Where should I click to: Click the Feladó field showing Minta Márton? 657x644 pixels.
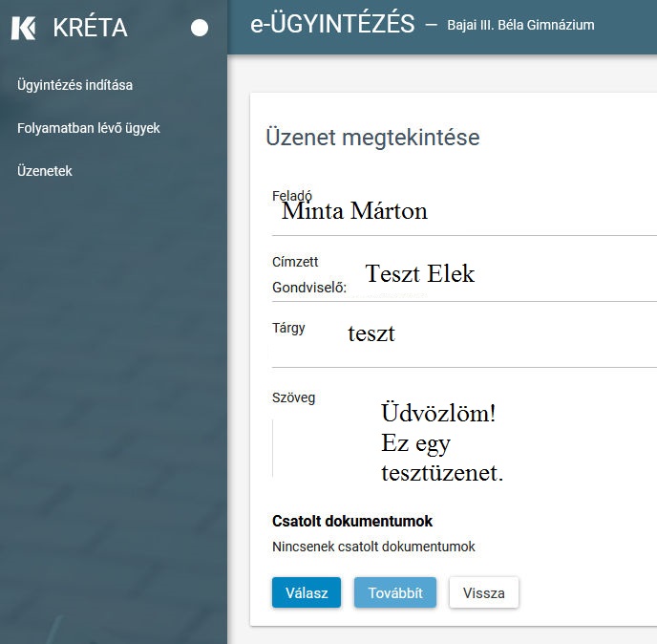[x=354, y=211]
